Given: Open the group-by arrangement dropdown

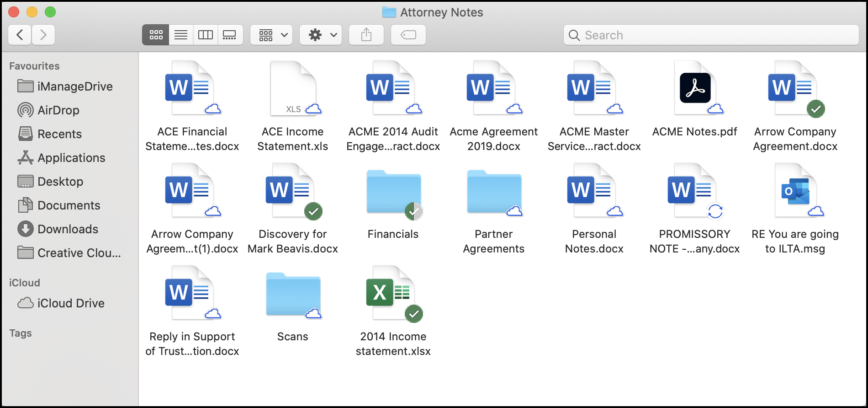Looking at the screenshot, I should [x=272, y=35].
